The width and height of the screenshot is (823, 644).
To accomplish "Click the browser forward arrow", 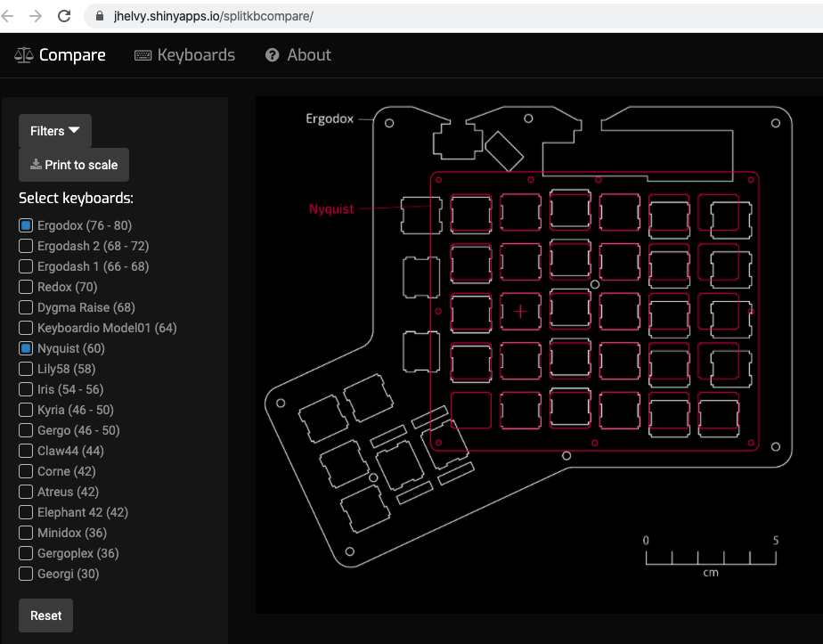I will 36,16.
